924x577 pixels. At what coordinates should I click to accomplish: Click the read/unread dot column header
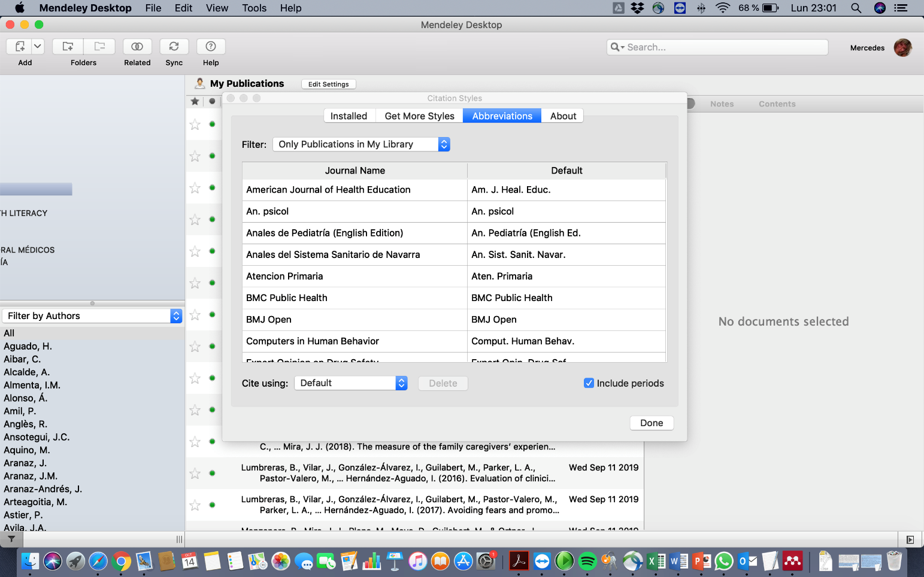click(x=212, y=101)
